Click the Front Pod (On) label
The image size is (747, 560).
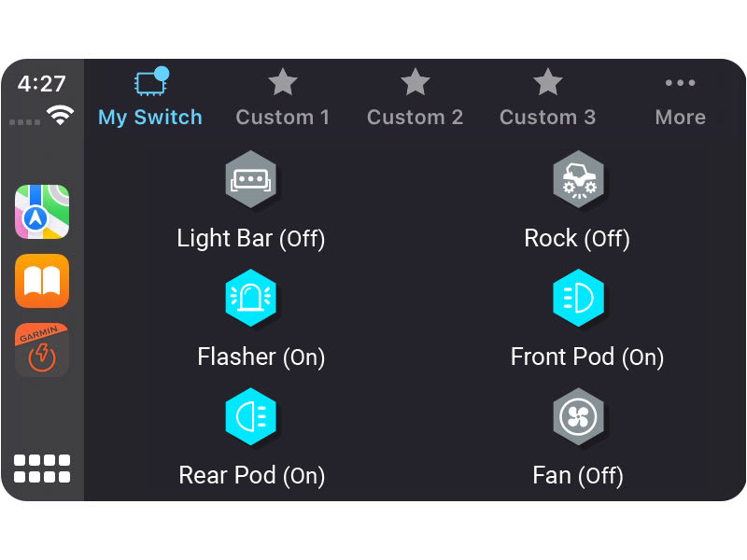[586, 357]
